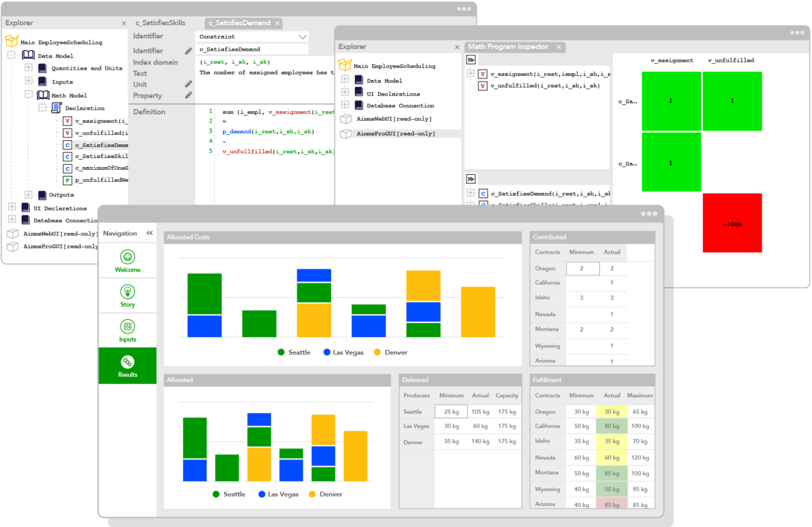812x527 pixels.
Task: Click the p_unfulfilledWe parameter icon
Action: tap(67, 180)
